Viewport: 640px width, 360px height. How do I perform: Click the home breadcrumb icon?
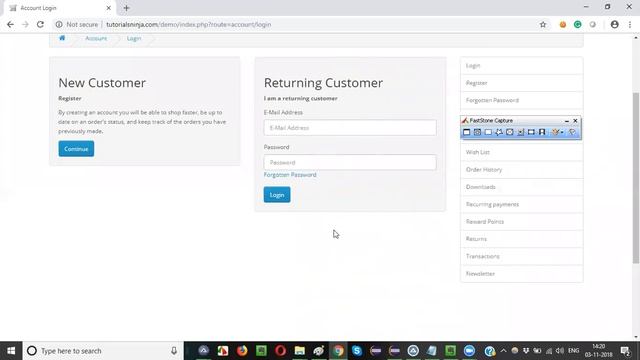62,38
